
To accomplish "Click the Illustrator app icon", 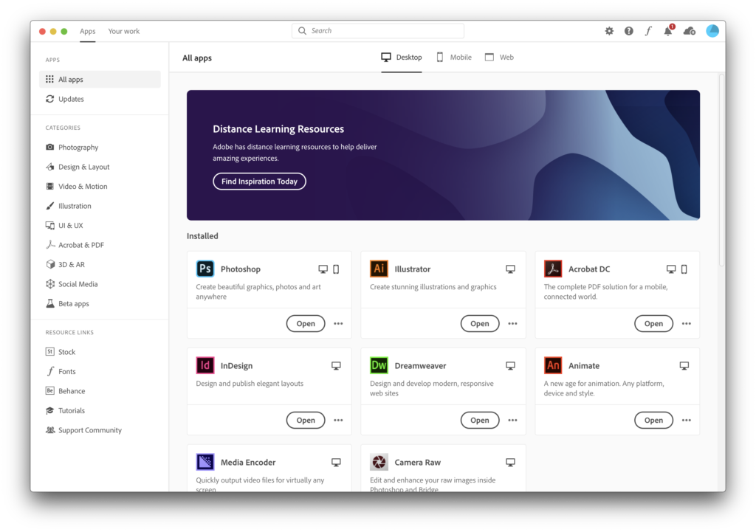I will coord(379,269).
